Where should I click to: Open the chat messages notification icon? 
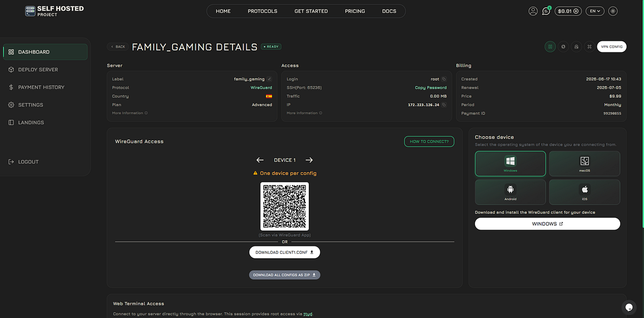[546, 11]
